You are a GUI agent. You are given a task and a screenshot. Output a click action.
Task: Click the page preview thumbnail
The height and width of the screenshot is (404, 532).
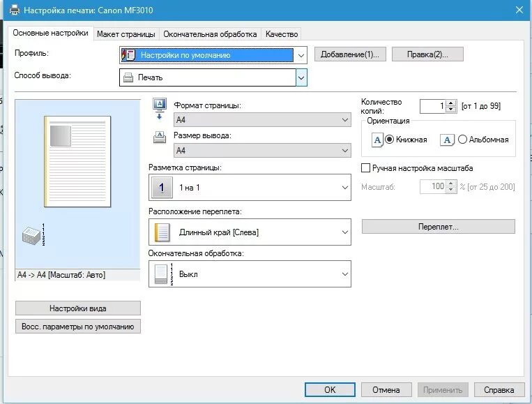pos(77,162)
